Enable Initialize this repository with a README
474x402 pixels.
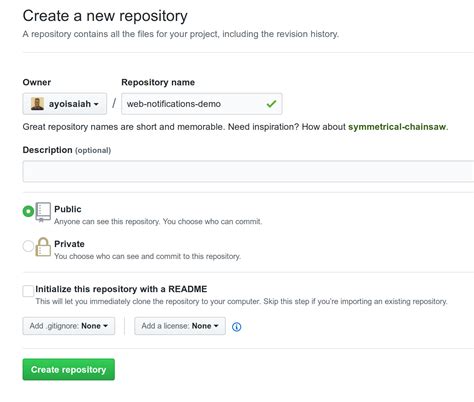[x=28, y=291]
